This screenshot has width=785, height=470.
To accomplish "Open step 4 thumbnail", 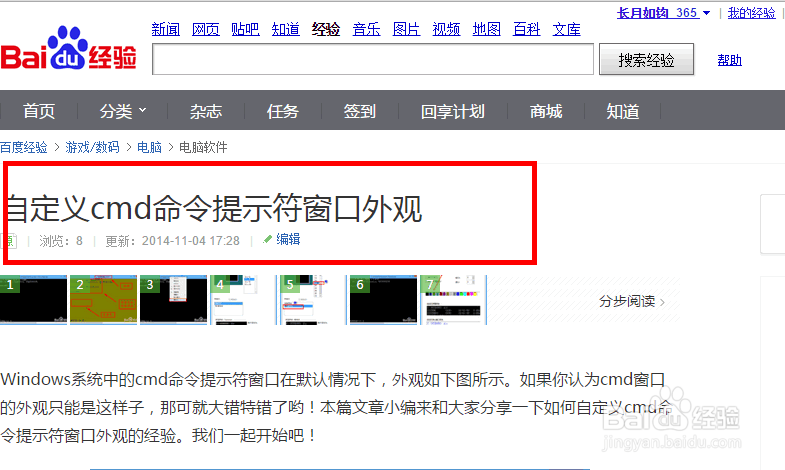I will coord(243,300).
